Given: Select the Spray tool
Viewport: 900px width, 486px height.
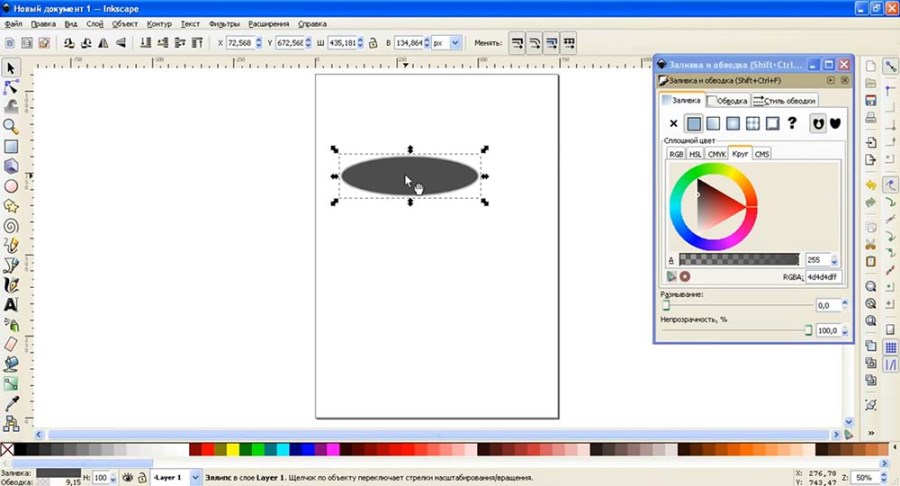Looking at the screenshot, I should point(10,325).
